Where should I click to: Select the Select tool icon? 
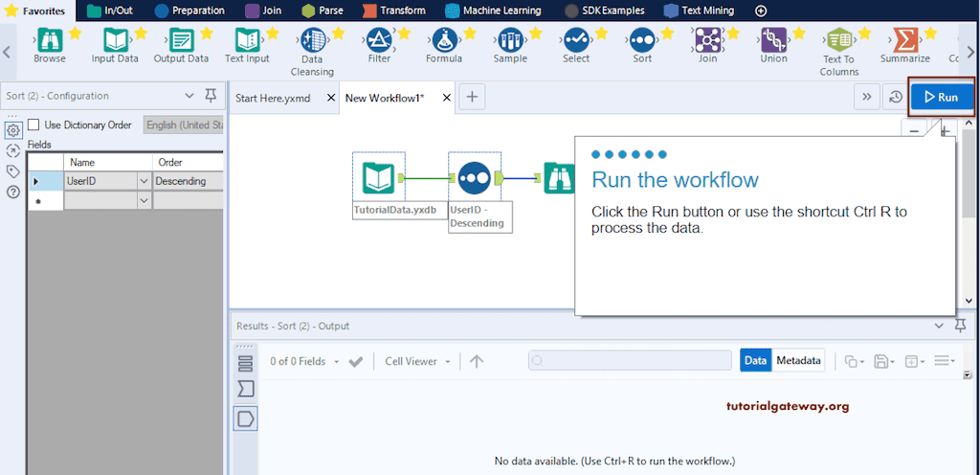tap(576, 40)
